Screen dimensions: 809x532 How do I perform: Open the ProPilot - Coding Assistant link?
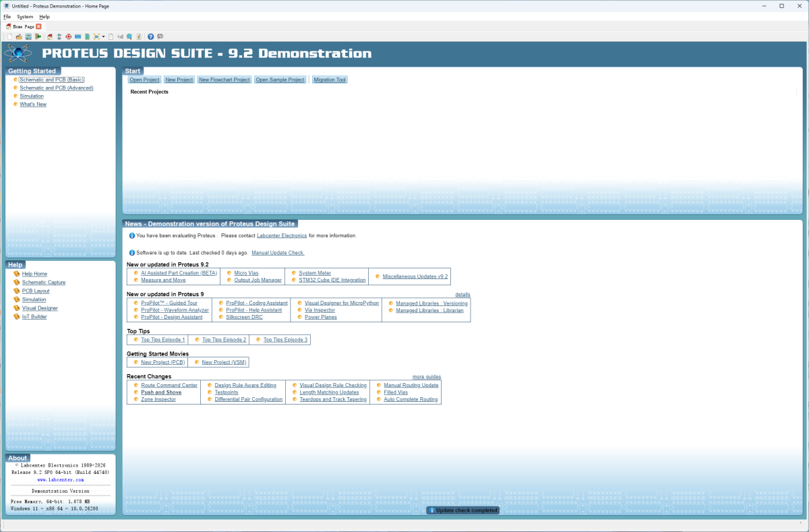(257, 303)
